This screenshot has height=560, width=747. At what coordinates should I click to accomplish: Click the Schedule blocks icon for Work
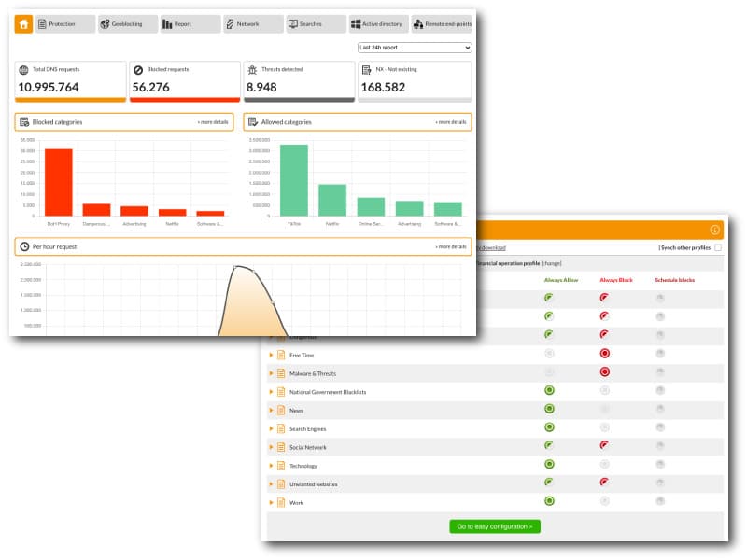pyautogui.click(x=660, y=501)
